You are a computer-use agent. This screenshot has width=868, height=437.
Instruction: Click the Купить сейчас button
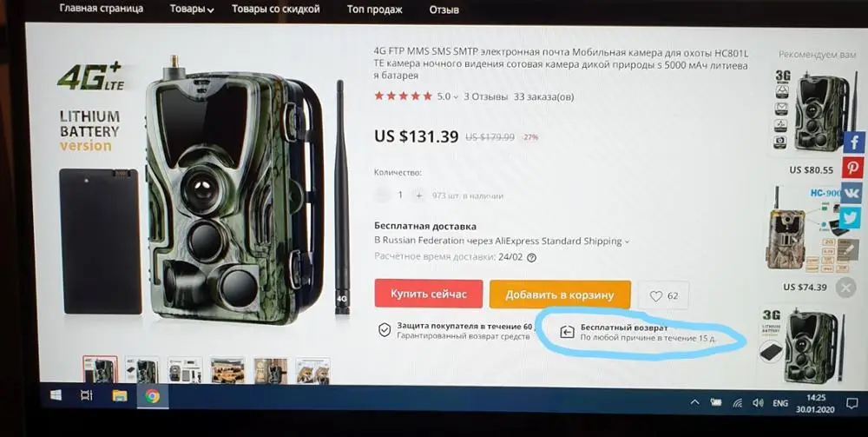[x=429, y=294]
